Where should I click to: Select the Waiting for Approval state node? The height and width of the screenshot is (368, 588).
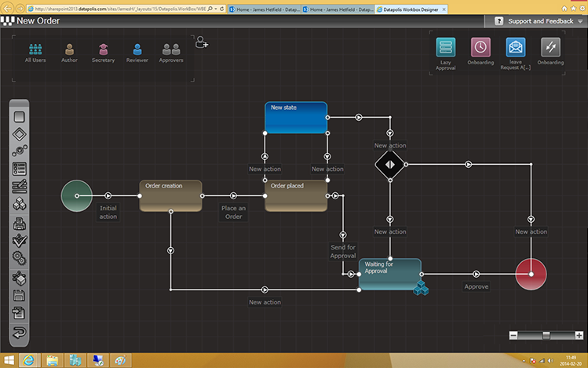[390, 274]
